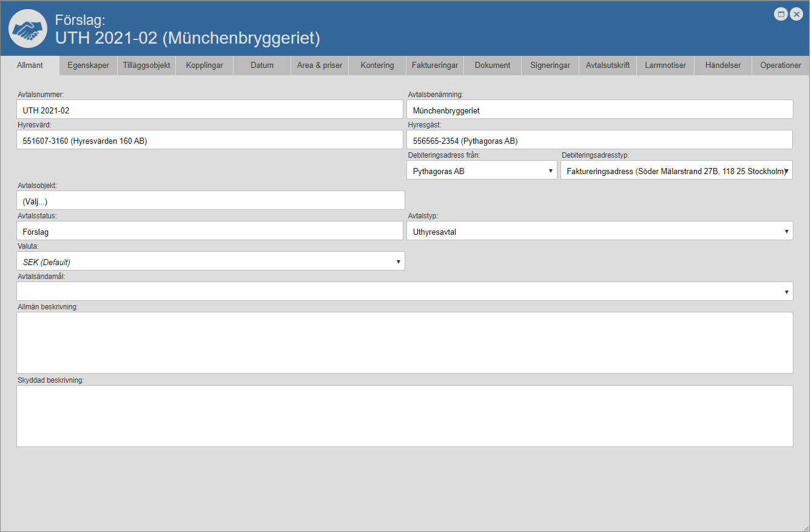Image resolution: width=811 pixels, height=532 pixels.
Task: Select the Faktureringar tab
Action: pos(435,66)
